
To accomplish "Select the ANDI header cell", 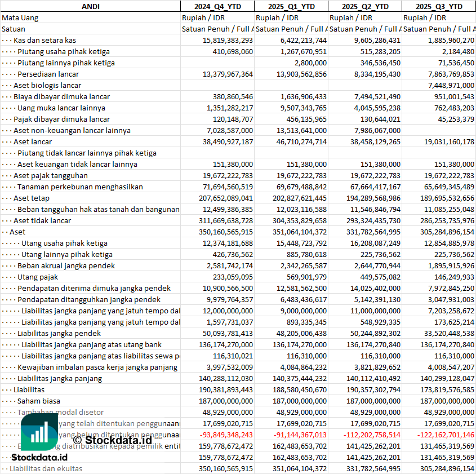I will tap(90, 6).
